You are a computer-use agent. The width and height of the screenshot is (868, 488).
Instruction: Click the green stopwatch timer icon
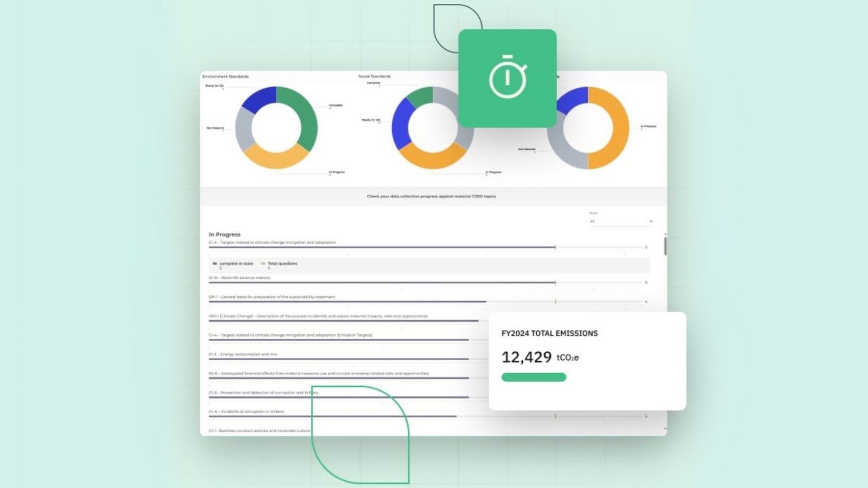(x=507, y=79)
